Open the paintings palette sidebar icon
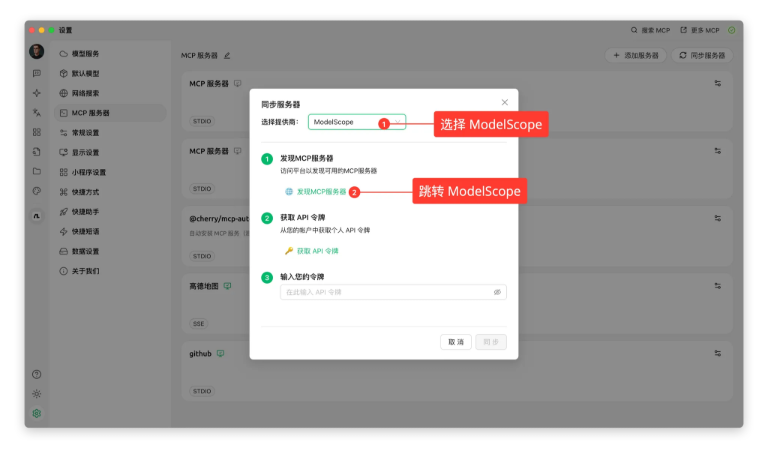This screenshot has width=768, height=457. click(37, 191)
